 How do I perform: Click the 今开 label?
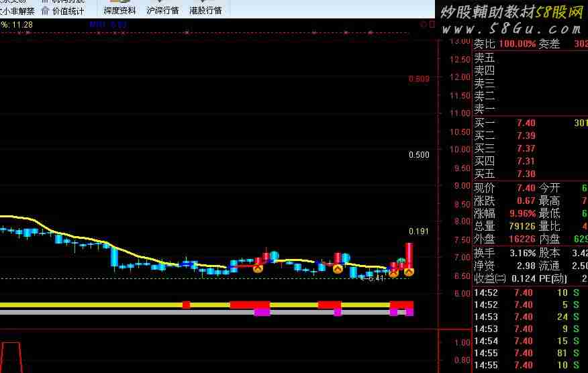[x=549, y=188]
